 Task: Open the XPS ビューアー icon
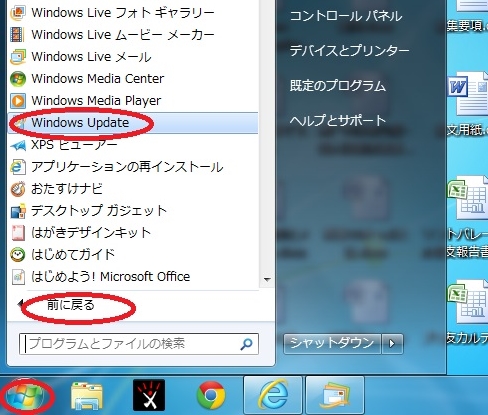click(18, 145)
